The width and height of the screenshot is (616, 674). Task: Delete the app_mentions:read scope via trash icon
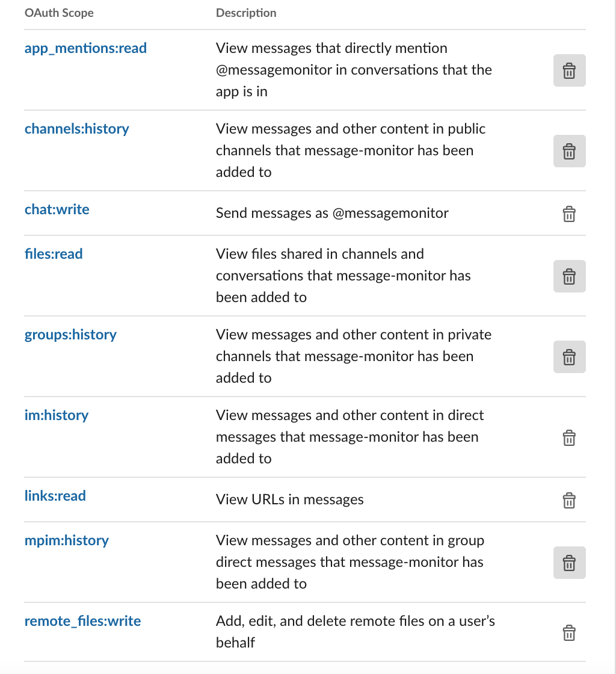[569, 70]
